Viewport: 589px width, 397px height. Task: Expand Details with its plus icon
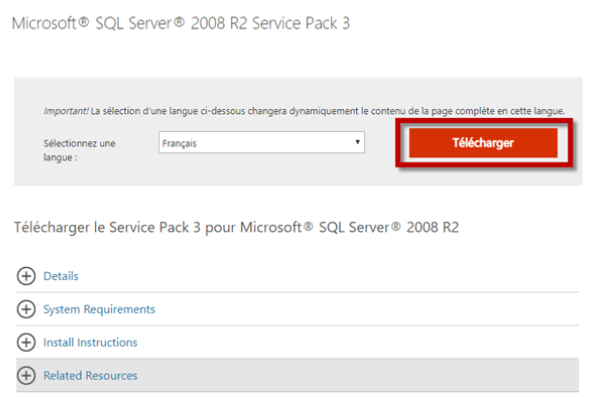pyautogui.click(x=26, y=276)
